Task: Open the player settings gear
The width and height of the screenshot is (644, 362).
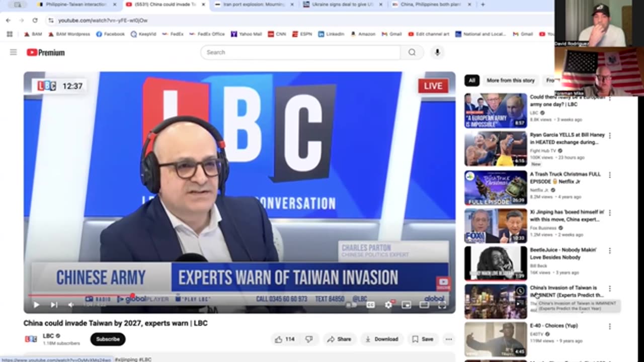Action: (x=388, y=305)
